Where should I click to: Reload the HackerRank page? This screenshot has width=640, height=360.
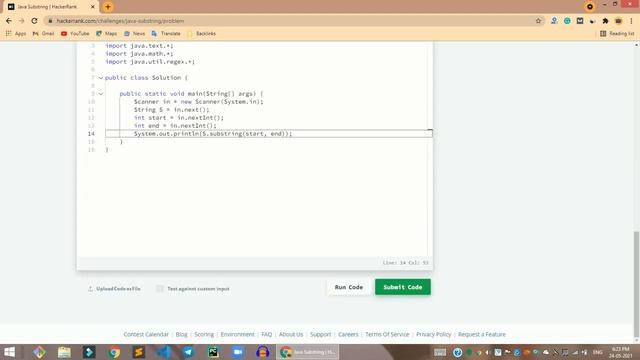point(34,21)
